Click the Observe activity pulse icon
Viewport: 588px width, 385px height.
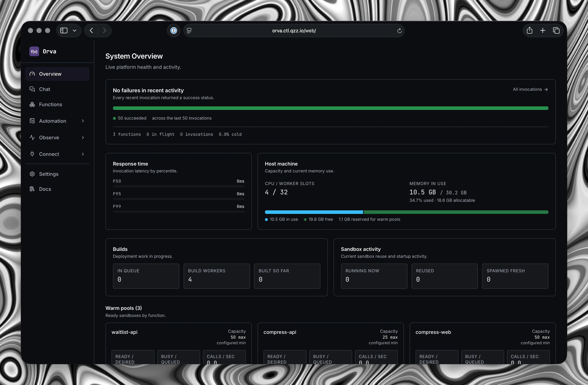pyautogui.click(x=32, y=137)
